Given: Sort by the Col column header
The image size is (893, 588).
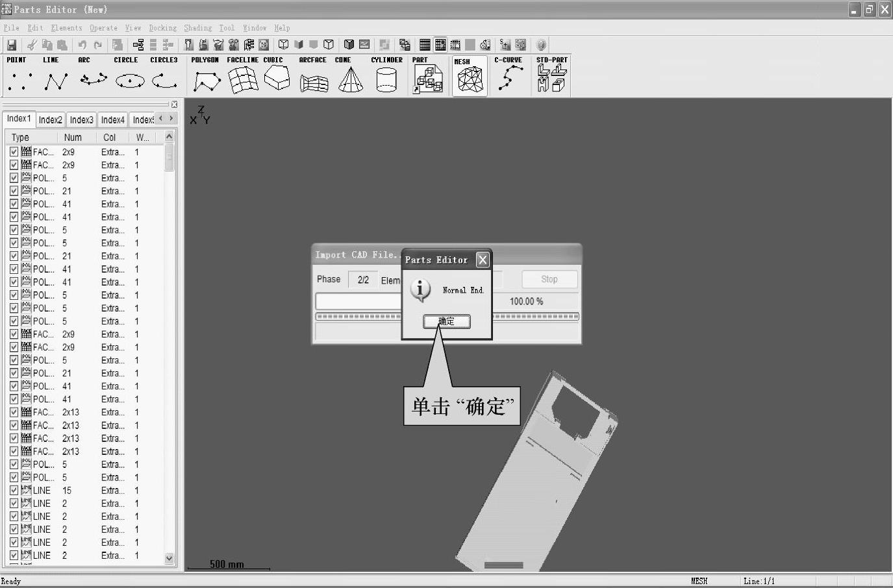Looking at the screenshot, I should pyautogui.click(x=111, y=138).
